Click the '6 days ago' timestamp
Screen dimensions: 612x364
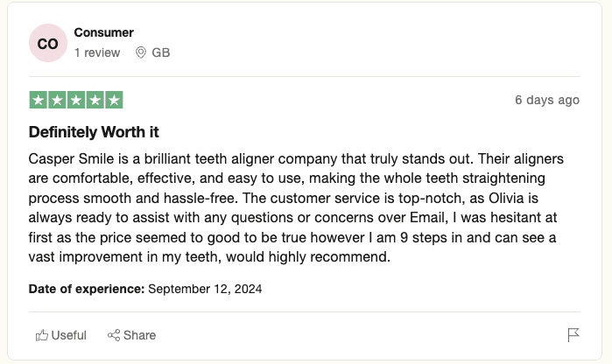pos(547,100)
